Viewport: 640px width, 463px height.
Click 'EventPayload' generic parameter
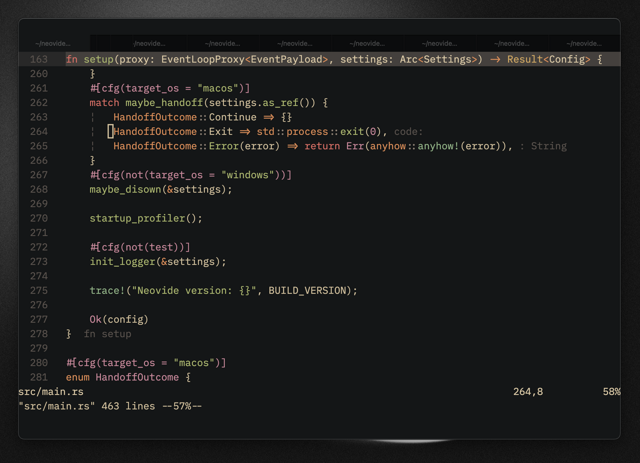click(287, 59)
